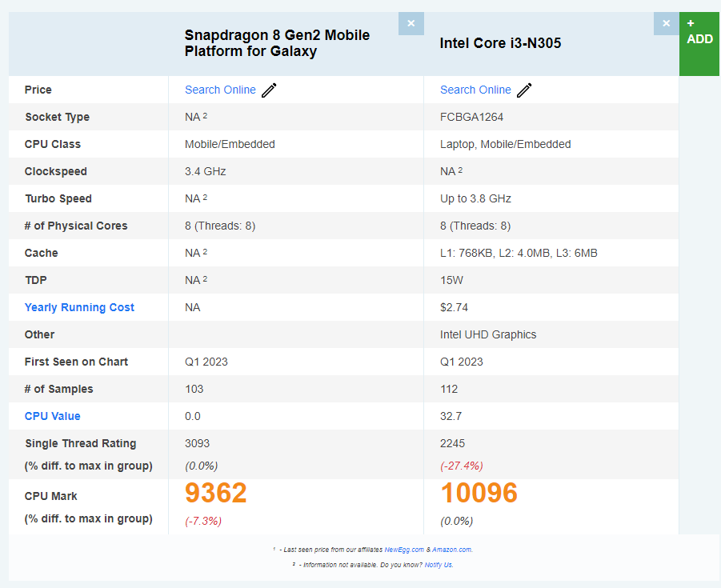Screen dimensions: 721x588
Task: Click the Other row label
Action: pos(39,334)
